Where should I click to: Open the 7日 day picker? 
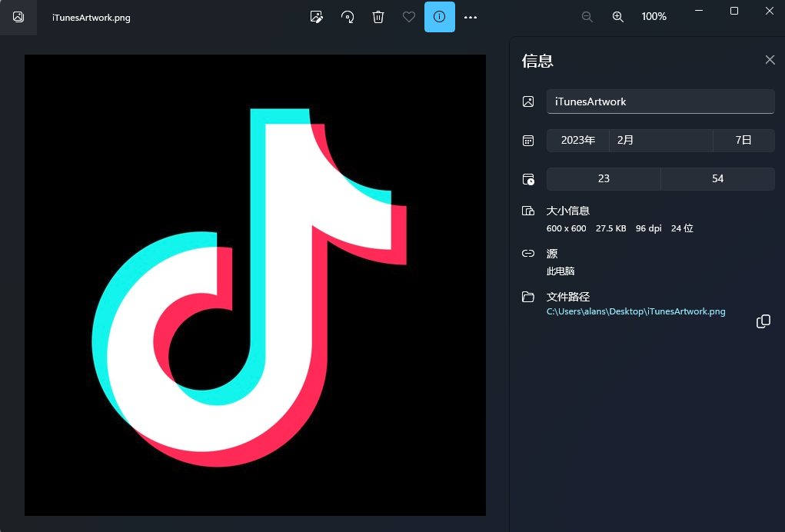click(x=743, y=140)
